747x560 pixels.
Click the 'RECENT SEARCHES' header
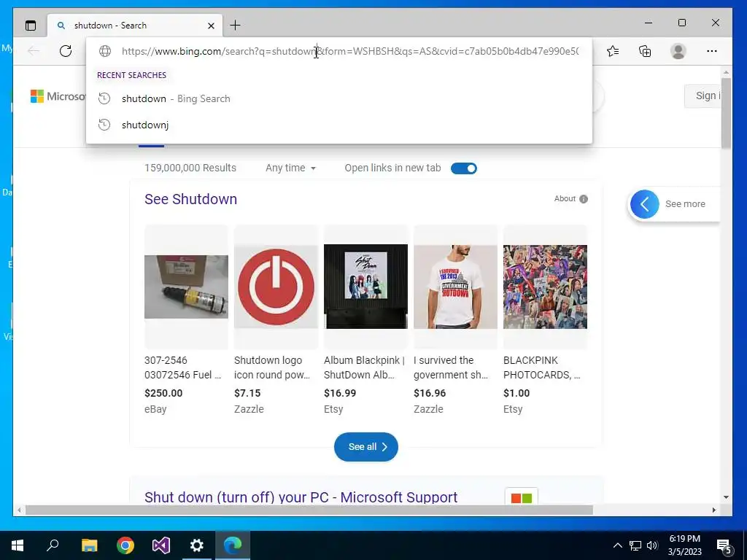point(131,75)
